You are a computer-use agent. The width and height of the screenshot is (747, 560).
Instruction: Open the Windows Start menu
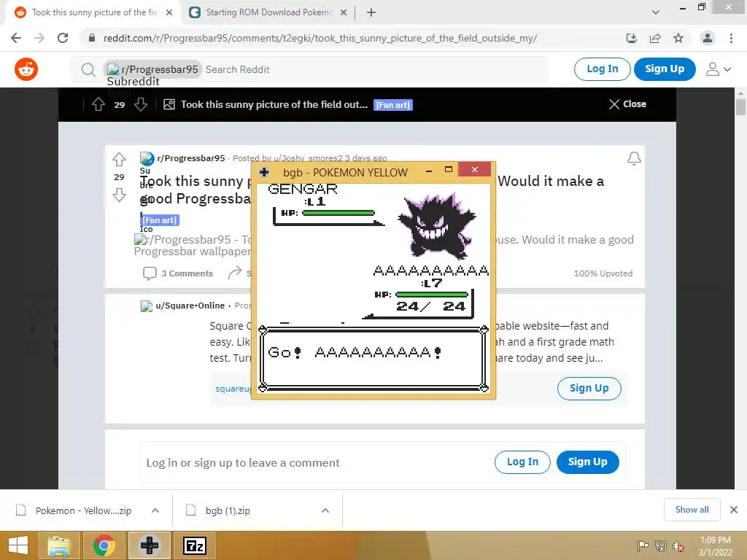pyautogui.click(x=18, y=545)
